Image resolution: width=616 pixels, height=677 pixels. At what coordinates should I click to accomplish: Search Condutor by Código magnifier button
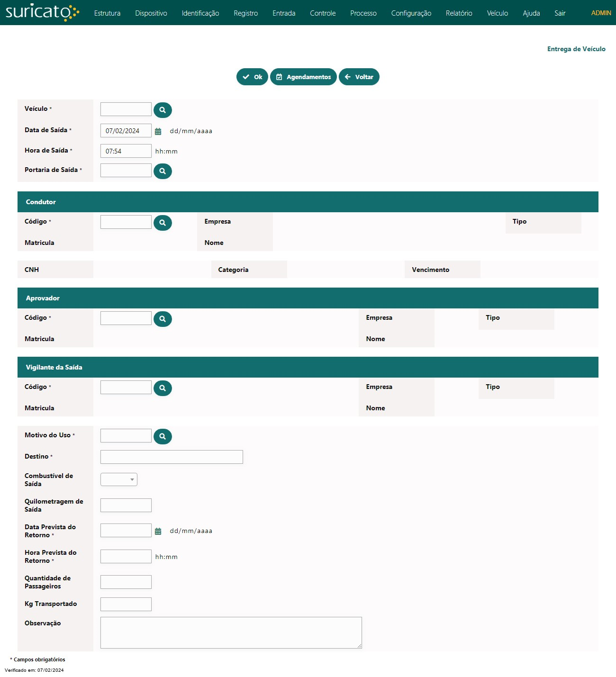click(x=163, y=223)
